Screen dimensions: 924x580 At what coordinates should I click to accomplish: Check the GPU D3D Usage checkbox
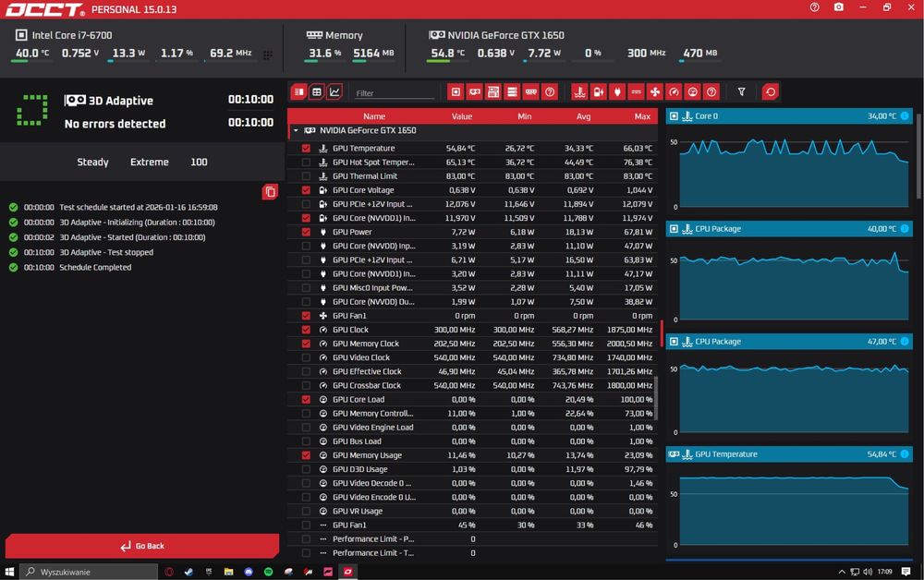[x=306, y=469]
